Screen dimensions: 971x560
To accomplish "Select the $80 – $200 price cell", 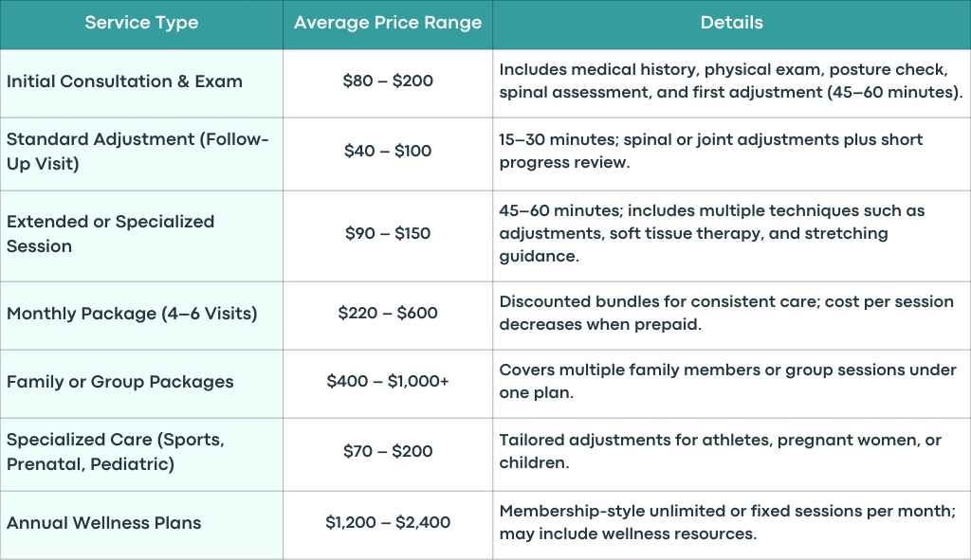I will [x=388, y=83].
